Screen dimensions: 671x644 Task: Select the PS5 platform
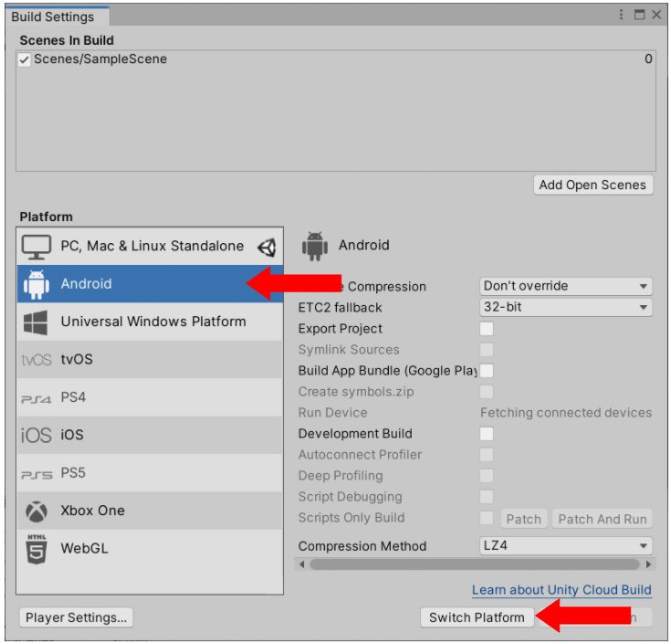click(x=150, y=473)
